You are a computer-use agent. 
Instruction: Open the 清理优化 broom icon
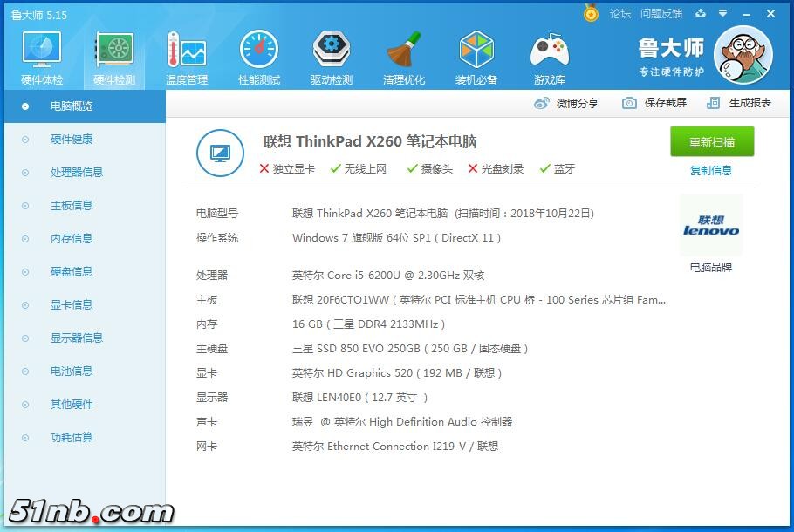(x=404, y=52)
